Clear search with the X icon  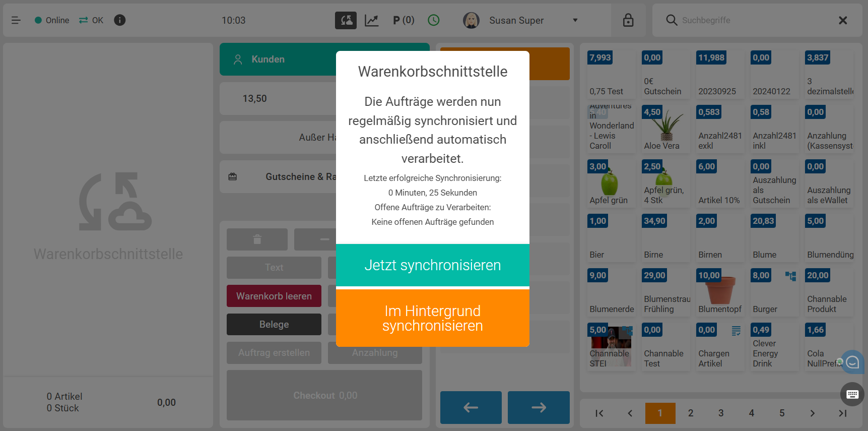tap(842, 20)
